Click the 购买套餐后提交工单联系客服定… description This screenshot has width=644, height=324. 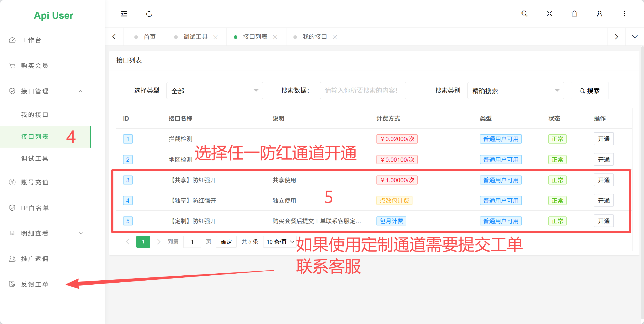click(317, 221)
